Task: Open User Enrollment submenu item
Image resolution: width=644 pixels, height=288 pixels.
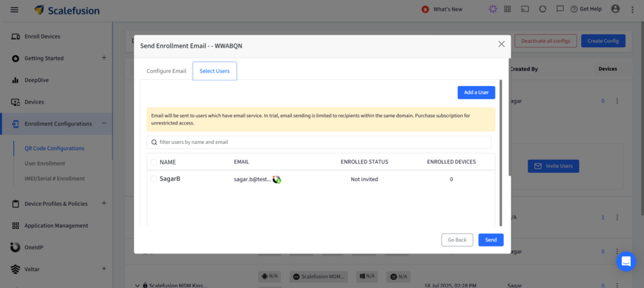Action: [45, 163]
